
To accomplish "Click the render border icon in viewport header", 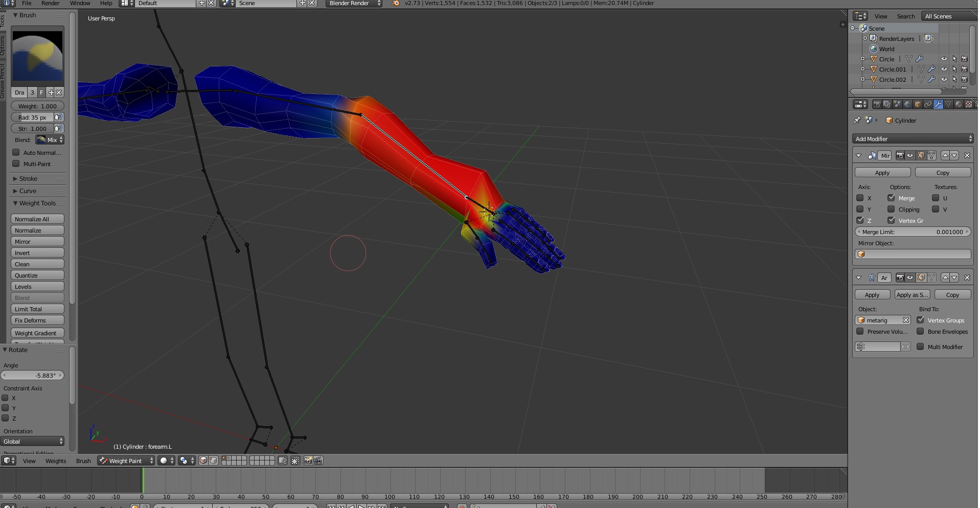I will click(x=295, y=461).
